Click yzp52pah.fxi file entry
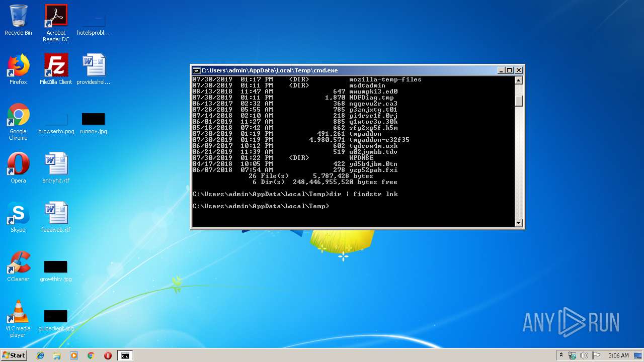Screen dimensions: 644x362 coord(373,170)
